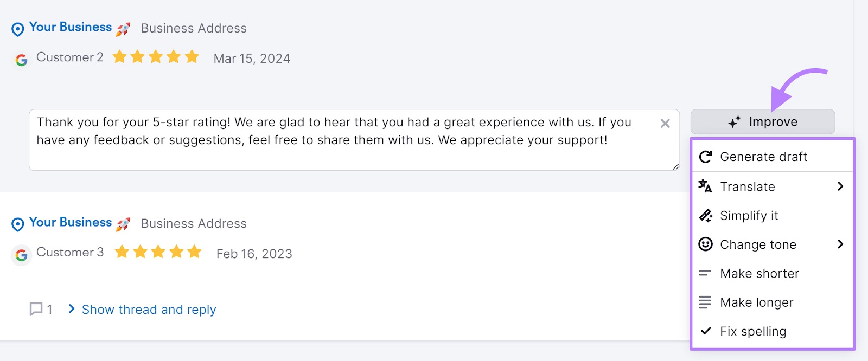
Task: Click the Improve button
Action: (762, 121)
